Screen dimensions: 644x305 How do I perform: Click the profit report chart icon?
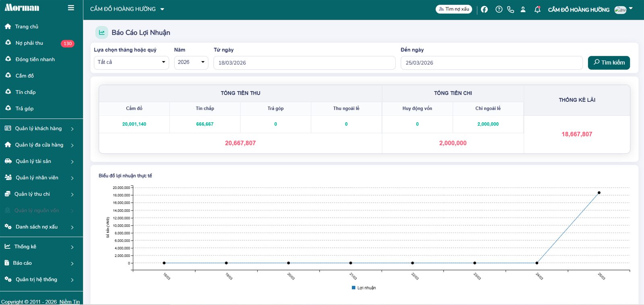(x=101, y=33)
